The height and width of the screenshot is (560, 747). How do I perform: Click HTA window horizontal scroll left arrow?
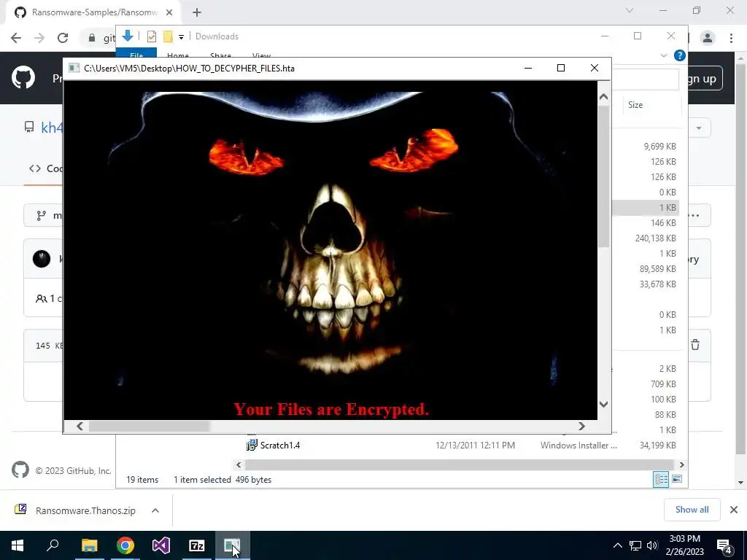(80, 426)
